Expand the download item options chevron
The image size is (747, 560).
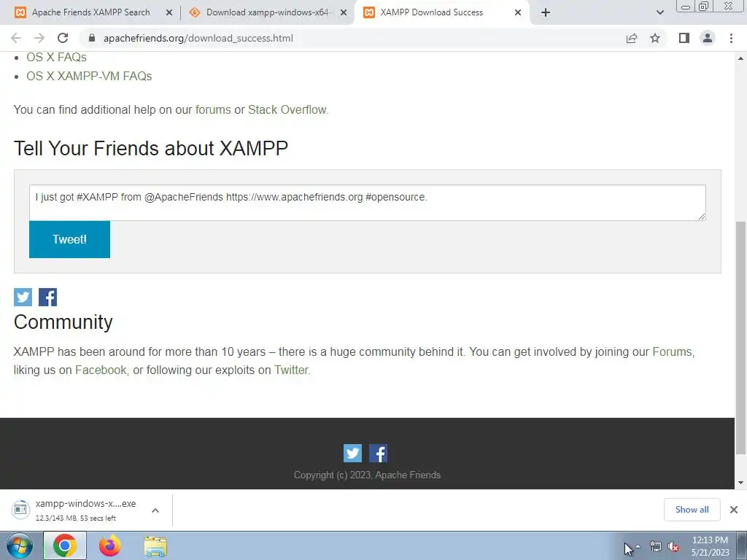tap(155, 510)
